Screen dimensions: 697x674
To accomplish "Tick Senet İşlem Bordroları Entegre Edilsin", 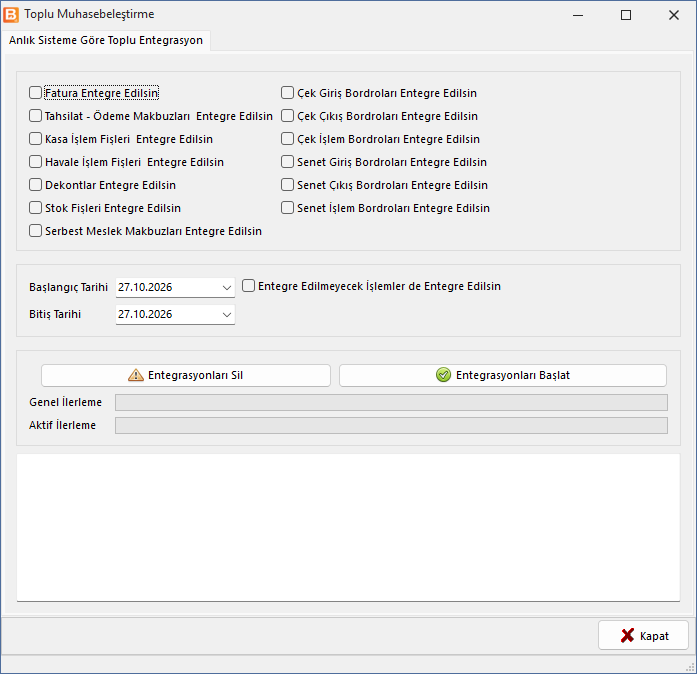I will [x=287, y=208].
